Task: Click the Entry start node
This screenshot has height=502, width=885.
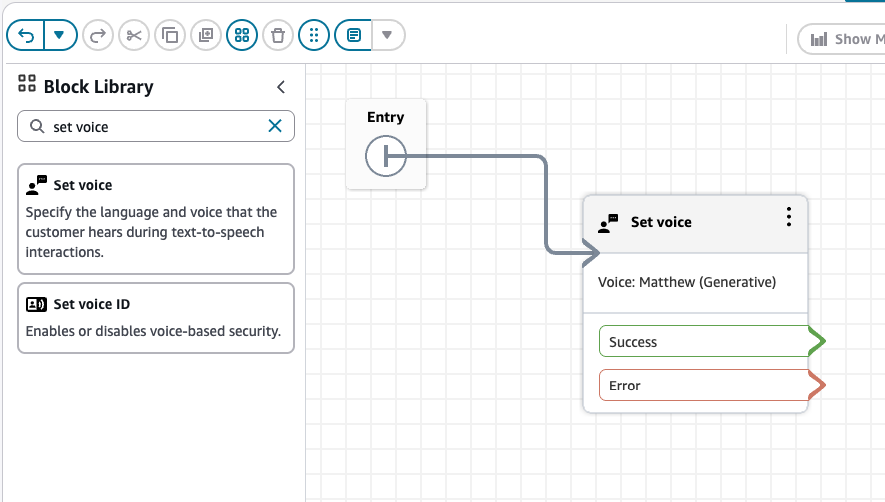Action: coord(386,156)
